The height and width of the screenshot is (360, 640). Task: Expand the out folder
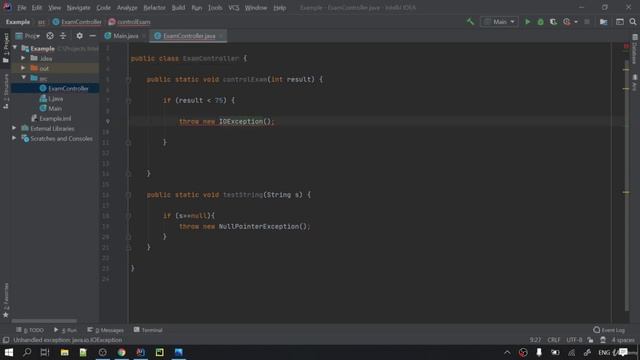(23, 68)
